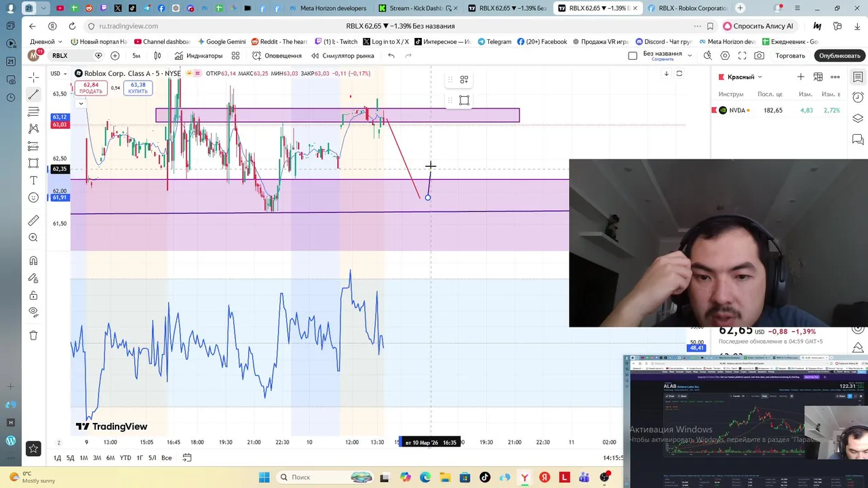Click the layout setup square icon

(633, 56)
